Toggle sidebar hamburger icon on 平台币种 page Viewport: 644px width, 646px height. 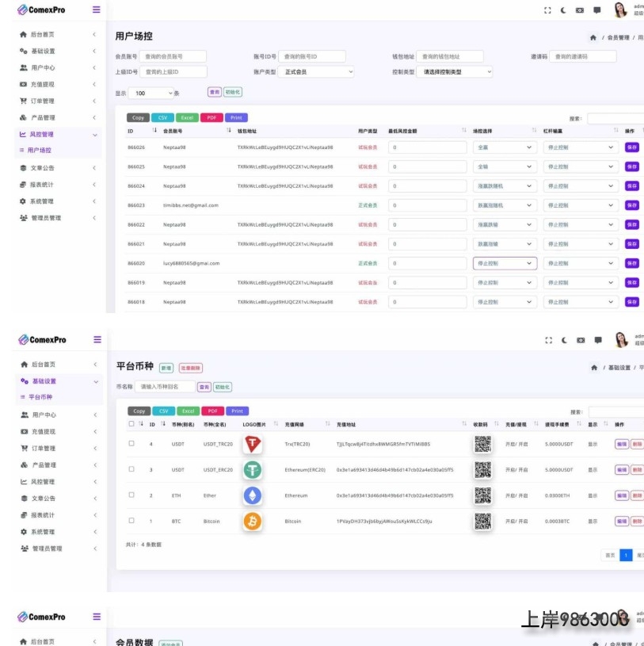click(97, 339)
